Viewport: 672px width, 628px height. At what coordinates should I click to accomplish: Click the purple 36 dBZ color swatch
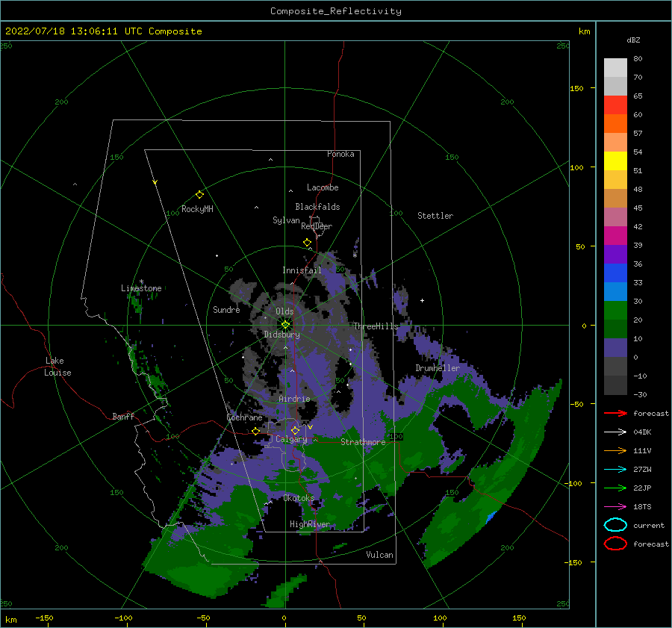615,254
